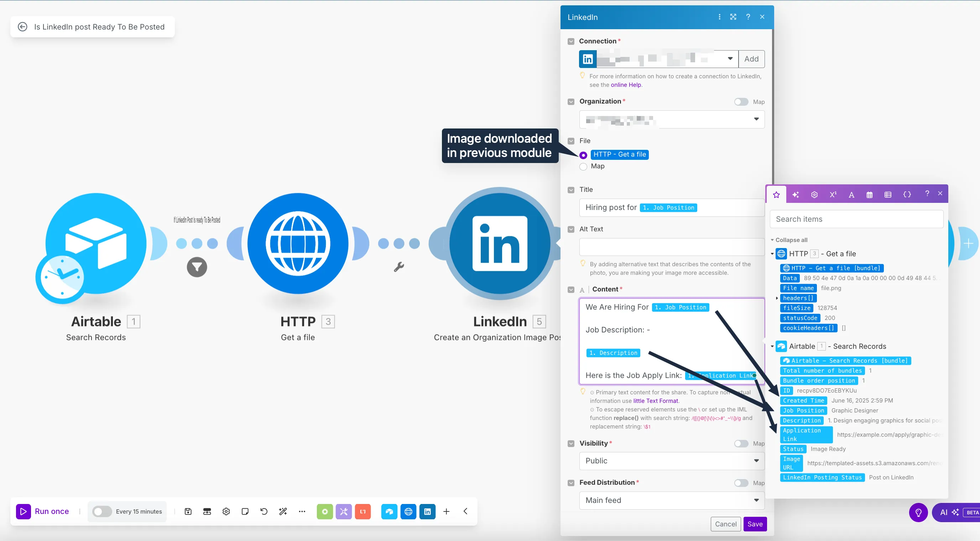Screen dimensions: 980x541
Task: Open the Visibility Public dropdown
Action: (x=672, y=461)
